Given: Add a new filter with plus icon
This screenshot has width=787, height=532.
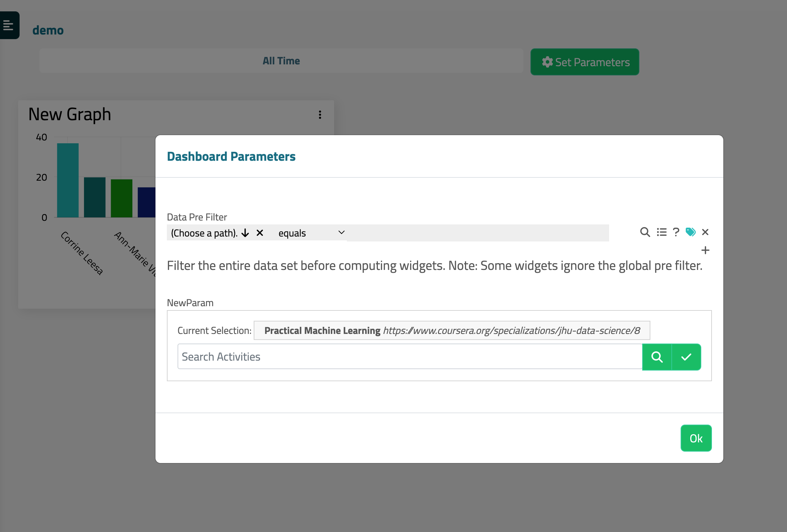Looking at the screenshot, I should point(705,250).
